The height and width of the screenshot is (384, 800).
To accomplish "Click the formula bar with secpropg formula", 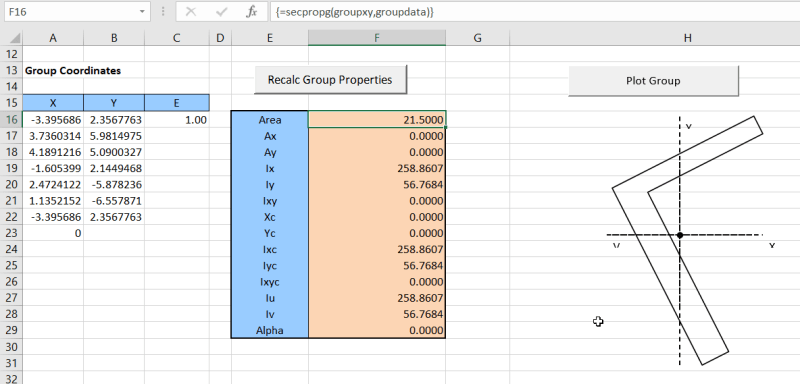I will click(x=534, y=12).
